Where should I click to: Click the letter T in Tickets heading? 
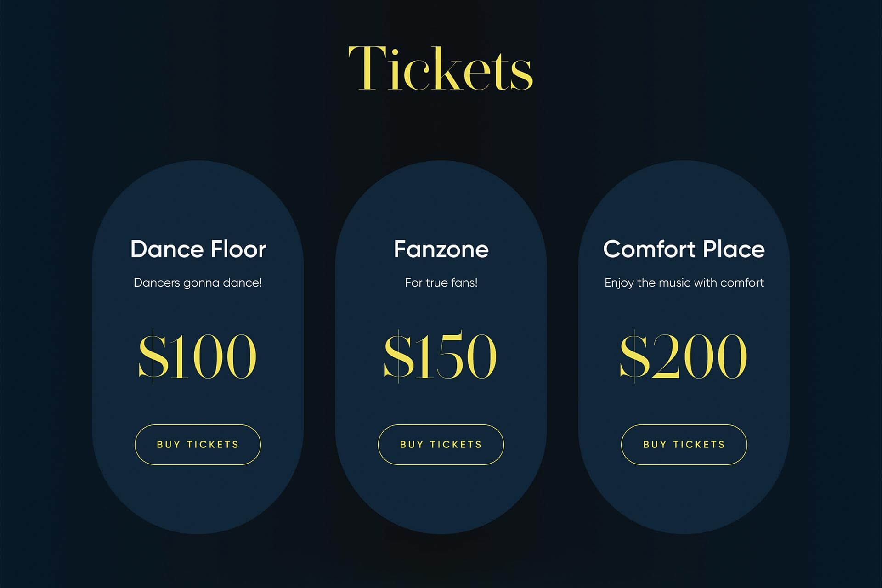click(x=367, y=68)
